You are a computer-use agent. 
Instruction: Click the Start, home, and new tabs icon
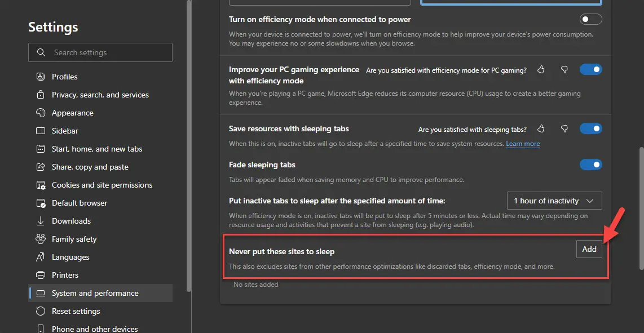click(x=40, y=149)
